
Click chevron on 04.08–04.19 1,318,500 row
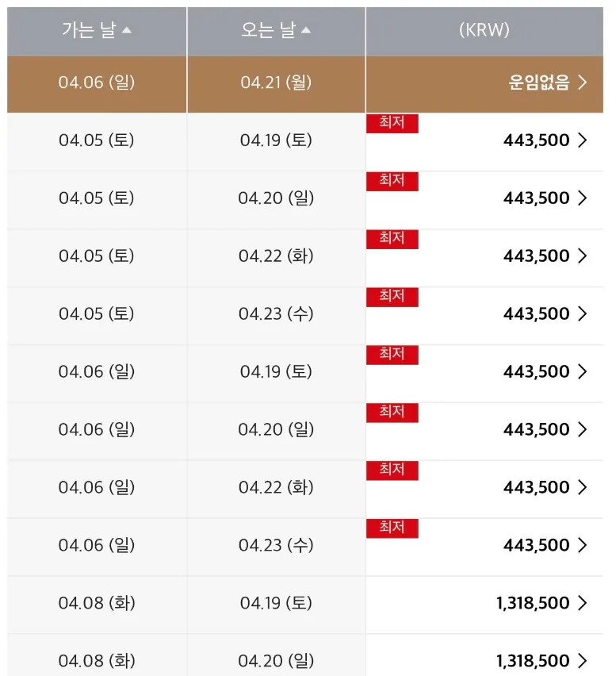click(583, 603)
